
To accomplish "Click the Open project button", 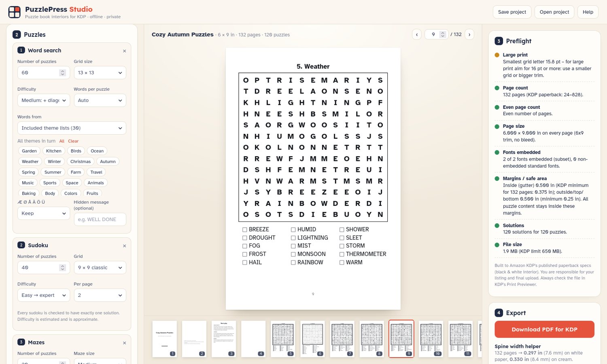I will [x=554, y=12].
